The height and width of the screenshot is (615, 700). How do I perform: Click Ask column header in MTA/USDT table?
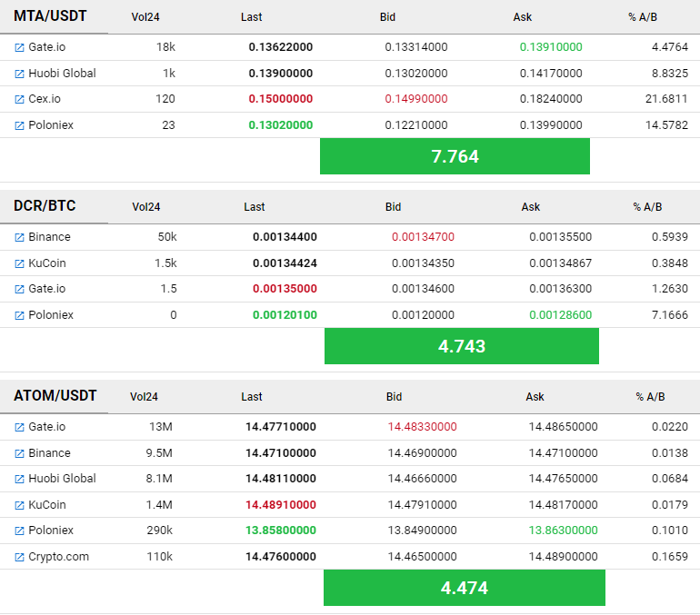pyautogui.click(x=523, y=17)
